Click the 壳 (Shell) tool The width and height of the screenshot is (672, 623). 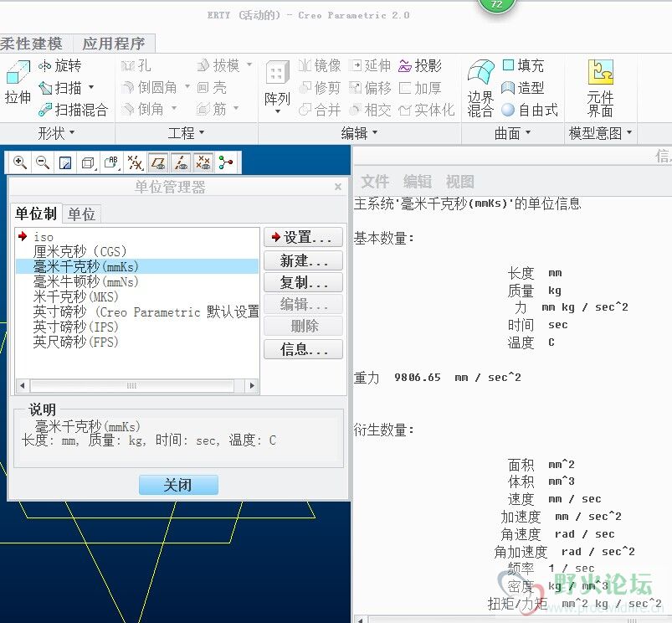tap(212, 87)
